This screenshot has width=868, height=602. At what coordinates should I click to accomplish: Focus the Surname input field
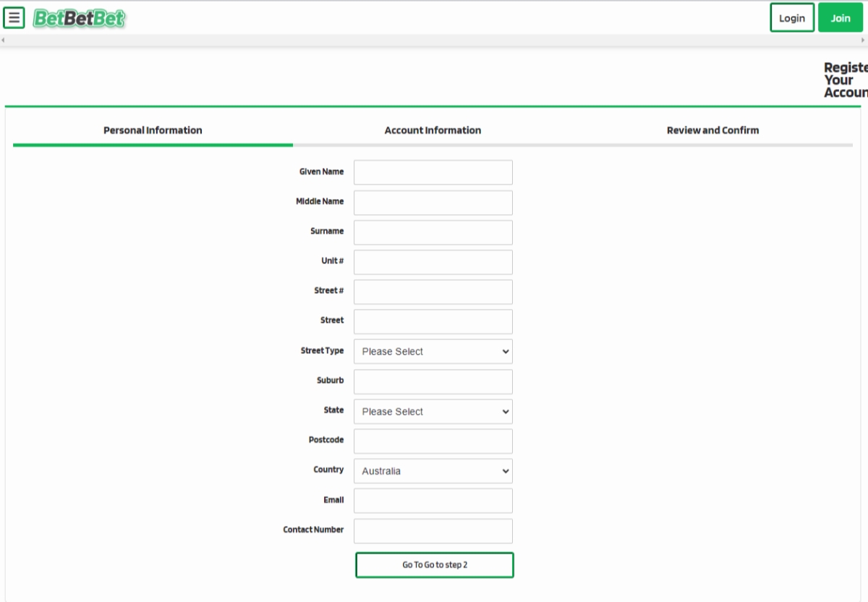tap(433, 232)
